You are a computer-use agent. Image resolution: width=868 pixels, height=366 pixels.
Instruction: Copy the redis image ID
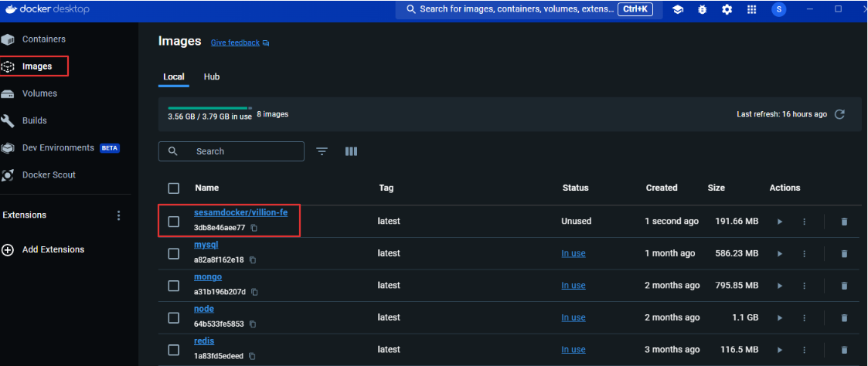click(252, 356)
